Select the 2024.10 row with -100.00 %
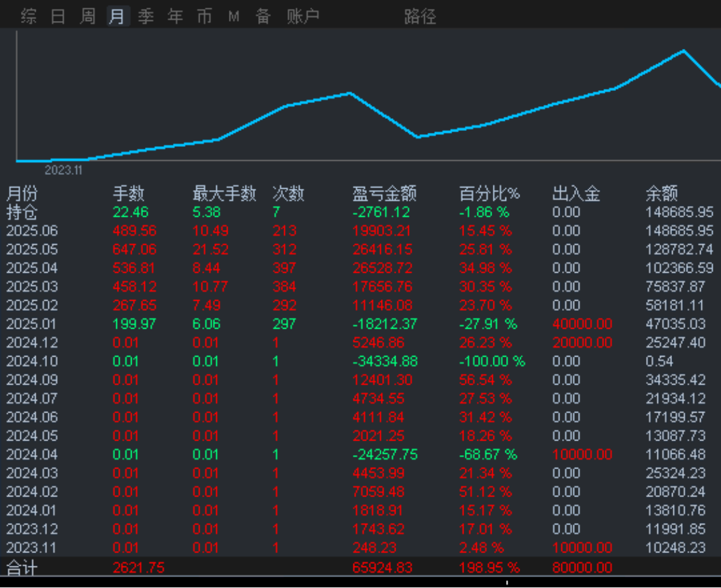The width and height of the screenshot is (721, 588). (x=360, y=361)
